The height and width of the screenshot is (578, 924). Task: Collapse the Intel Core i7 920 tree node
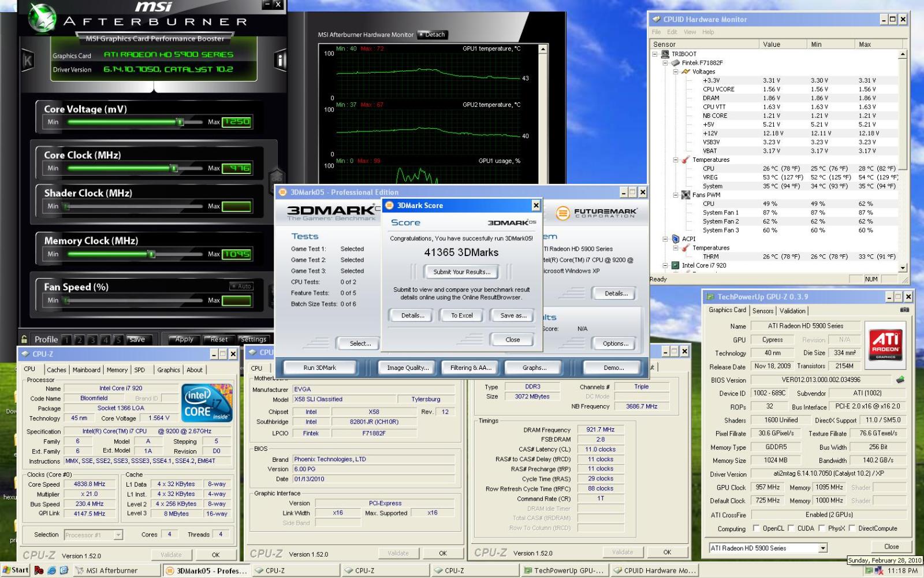(x=665, y=265)
